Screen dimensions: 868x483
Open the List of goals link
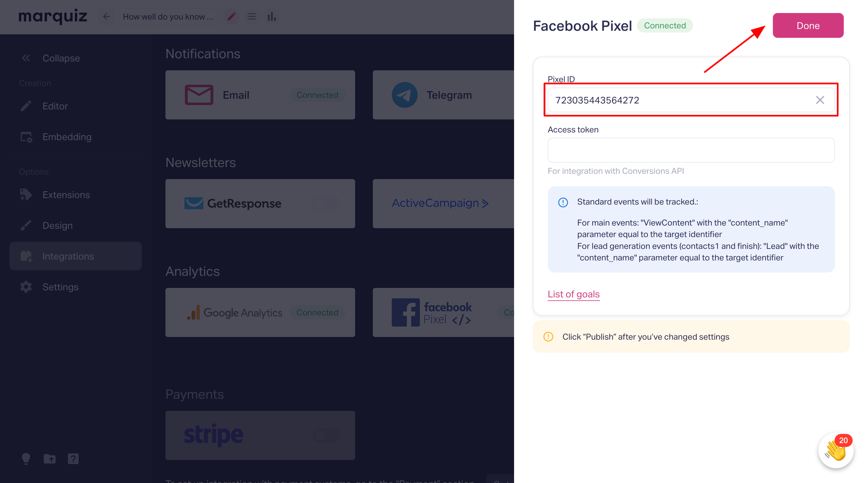point(573,294)
